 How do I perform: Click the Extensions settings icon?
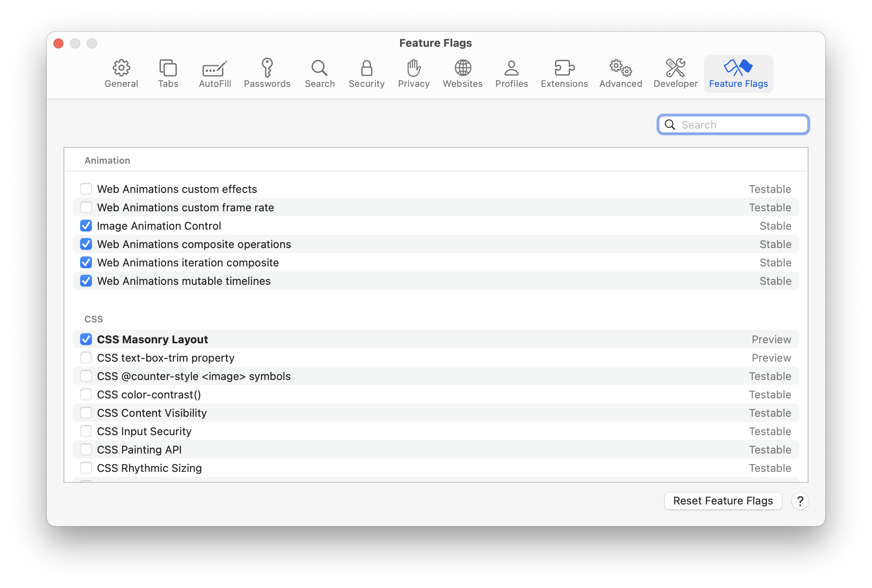pos(564,71)
